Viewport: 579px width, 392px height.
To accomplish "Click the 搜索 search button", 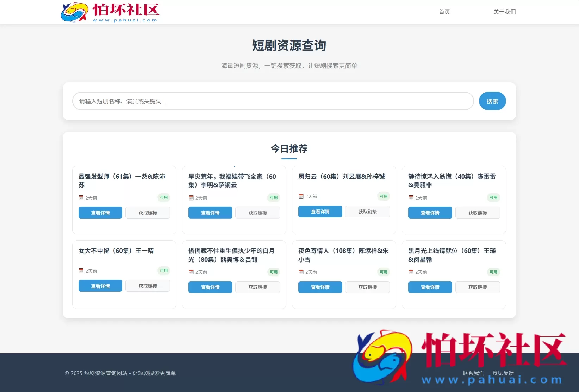I will pyautogui.click(x=492, y=101).
